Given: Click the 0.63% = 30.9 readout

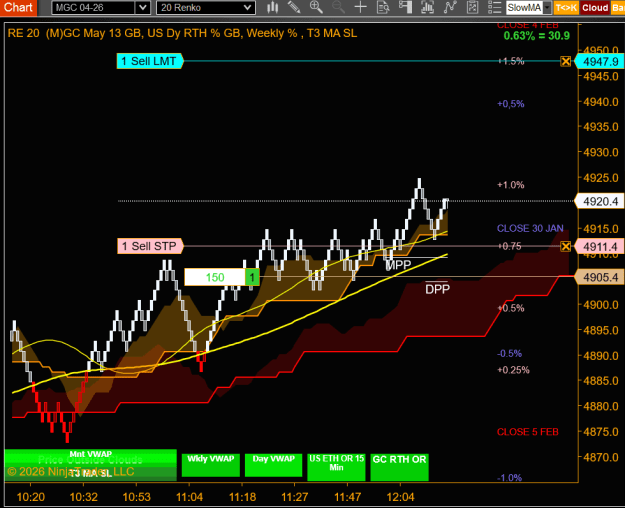Looking at the screenshot, I should pos(537,36).
